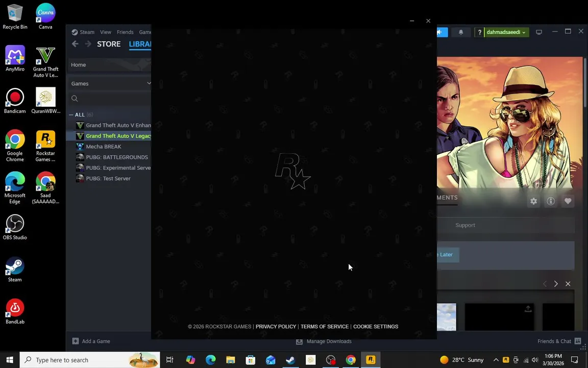Open Cookie Settings link

click(375, 326)
